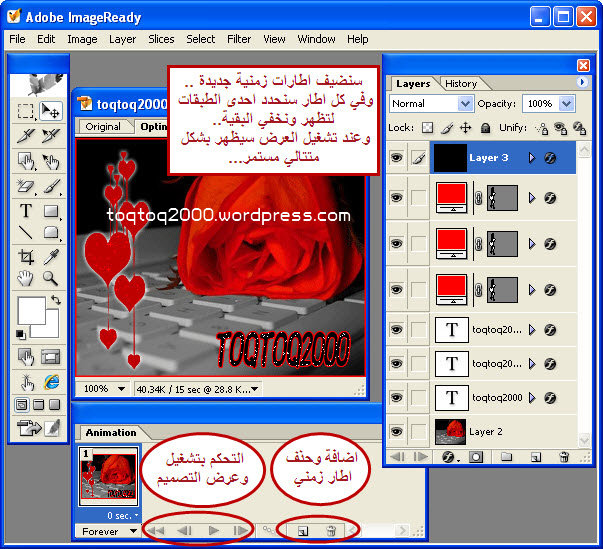Select the Type tool in the toolbox

tap(27, 211)
